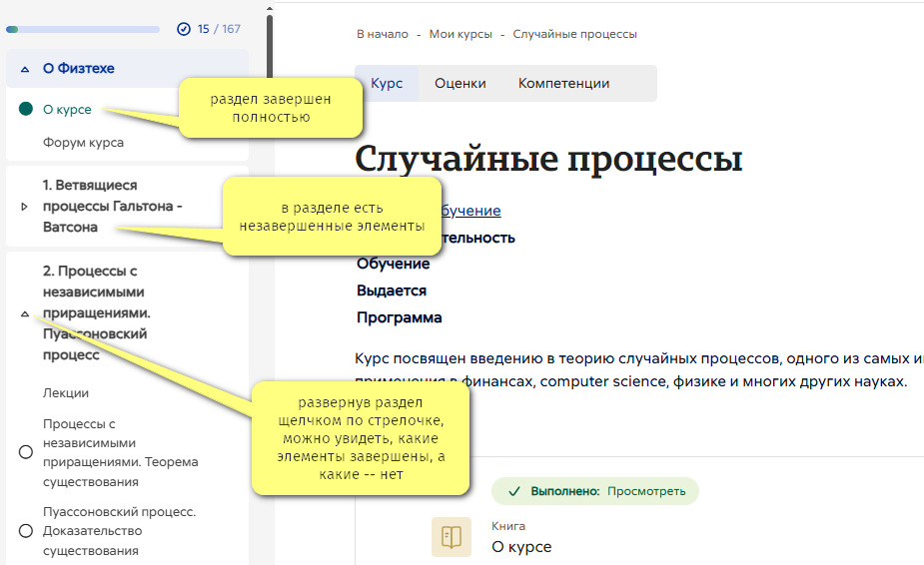Open the Компетенции tab
This screenshot has height=565, width=924.
563,84
